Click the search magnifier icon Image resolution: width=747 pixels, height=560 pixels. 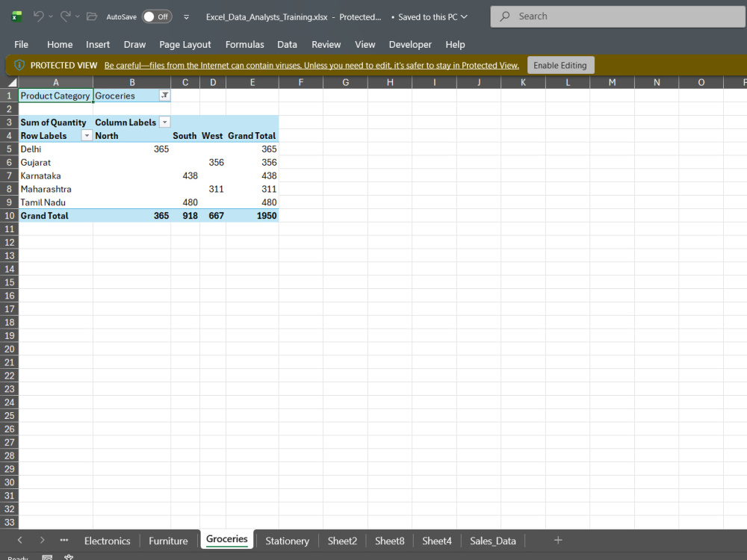[x=504, y=16]
